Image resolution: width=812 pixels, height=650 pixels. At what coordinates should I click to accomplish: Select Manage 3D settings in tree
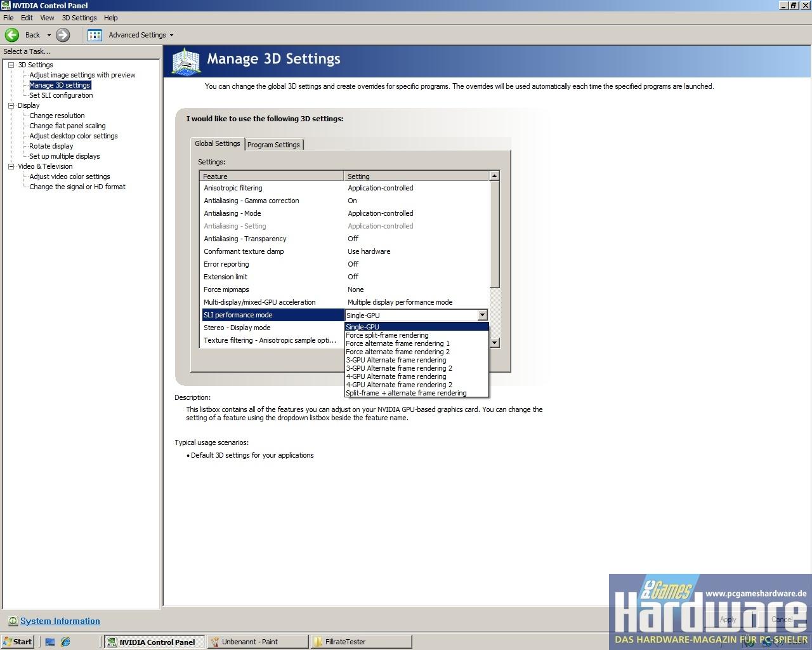tap(60, 85)
